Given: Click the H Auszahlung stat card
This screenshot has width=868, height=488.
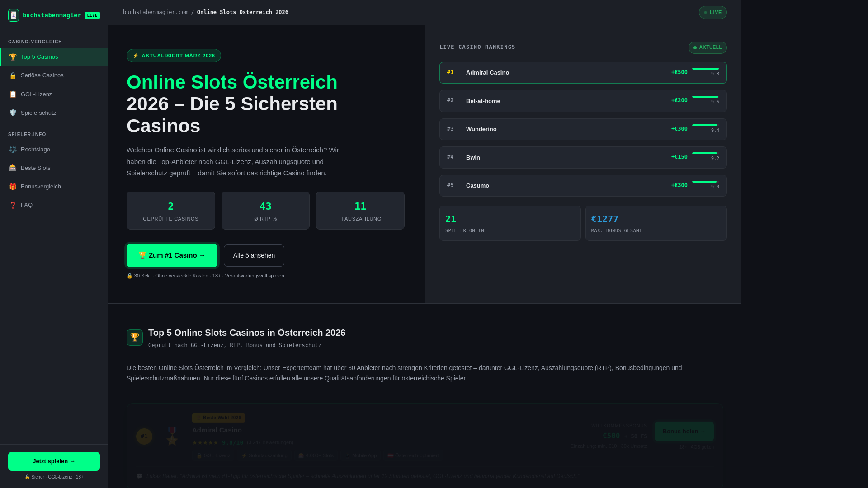Looking at the screenshot, I should pos(360,211).
